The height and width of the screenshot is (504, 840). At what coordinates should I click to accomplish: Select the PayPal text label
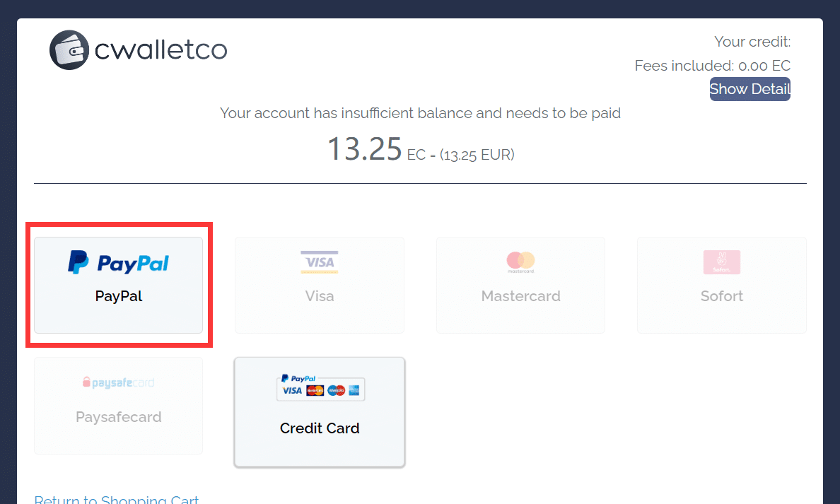[x=119, y=296]
